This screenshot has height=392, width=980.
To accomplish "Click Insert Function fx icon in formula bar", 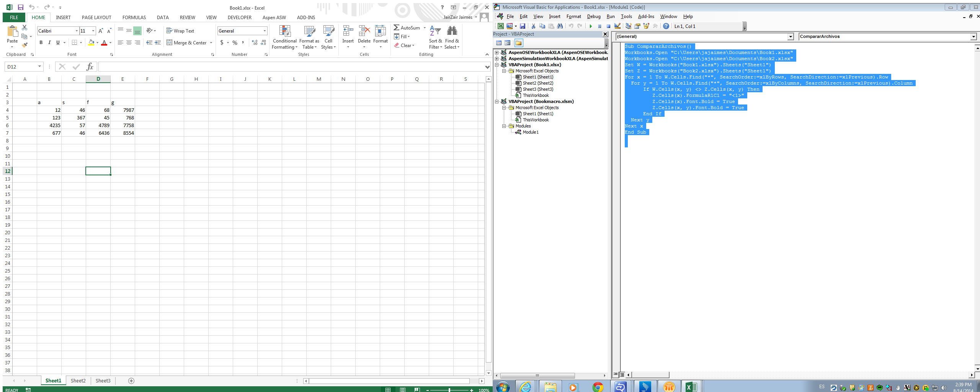I will [x=90, y=67].
